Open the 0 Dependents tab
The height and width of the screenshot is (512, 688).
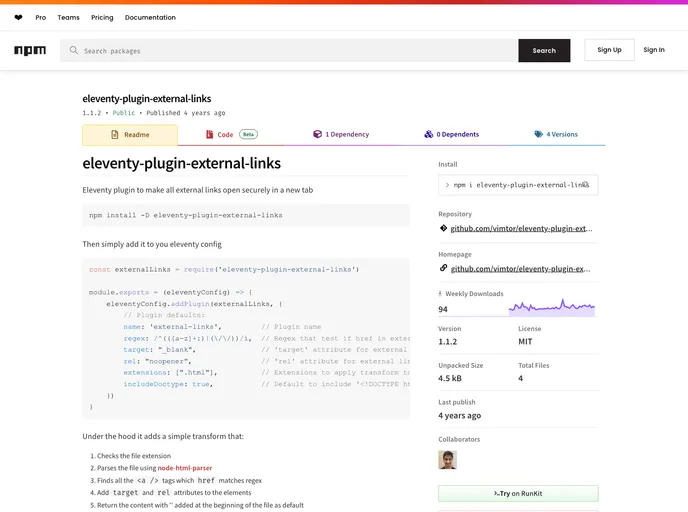point(452,135)
